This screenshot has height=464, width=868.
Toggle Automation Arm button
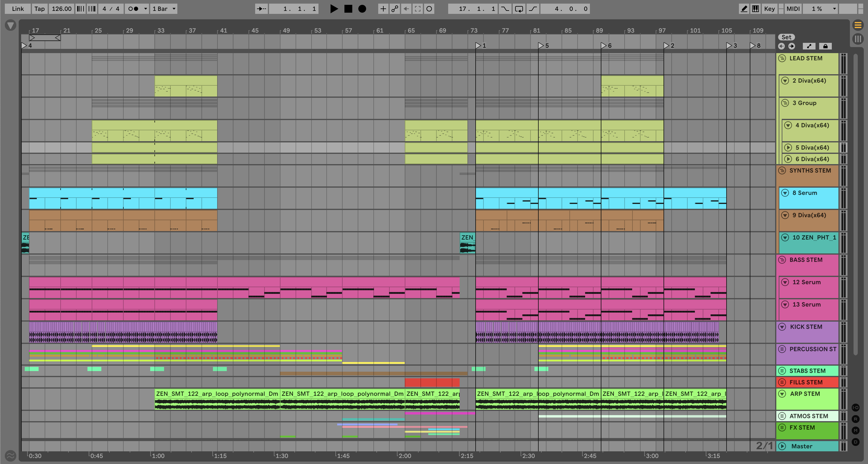pyautogui.click(x=394, y=9)
